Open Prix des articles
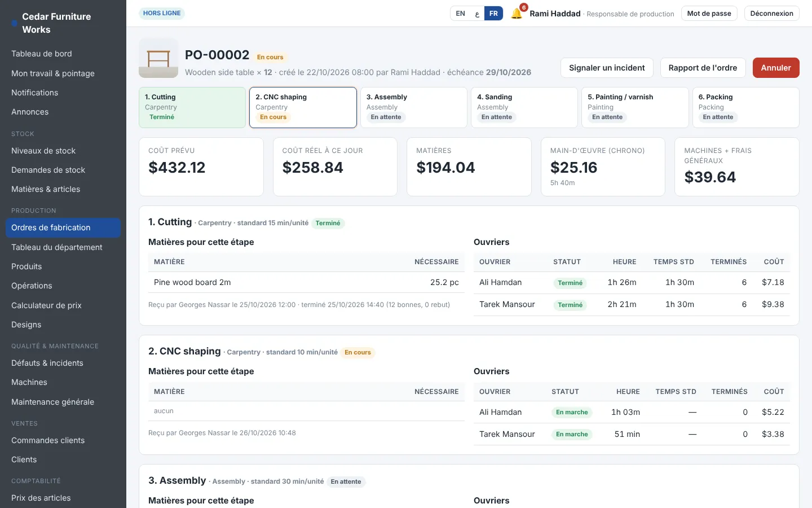Viewport: 812px width, 508px height. point(63,498)
